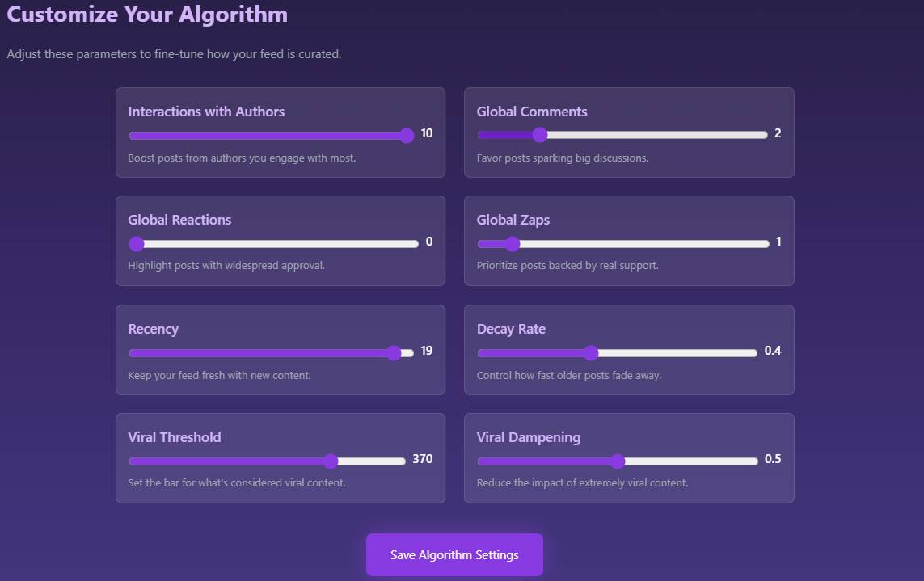The image size is (924, 581).
Task: Click the Global Reactions slider handle
Action: point(137,244)
